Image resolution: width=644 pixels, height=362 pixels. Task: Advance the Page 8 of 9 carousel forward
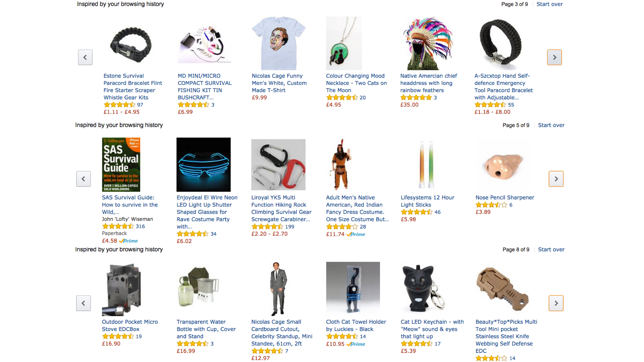pyautogui.click(x=556, y=303)
